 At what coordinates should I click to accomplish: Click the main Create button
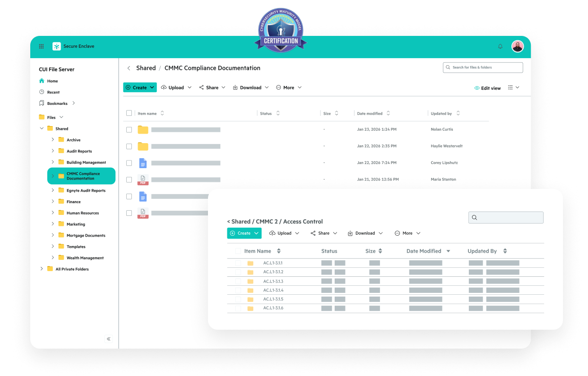(x=140, y=87)
